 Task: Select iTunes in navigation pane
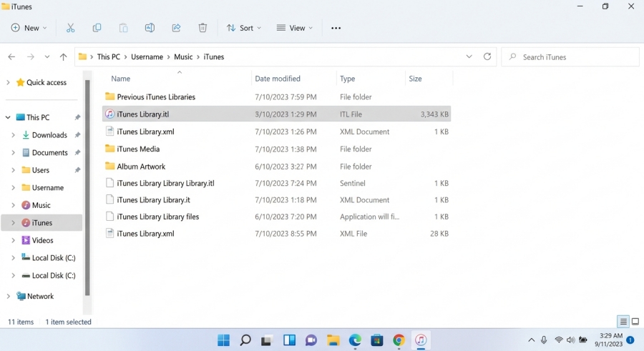42,222
